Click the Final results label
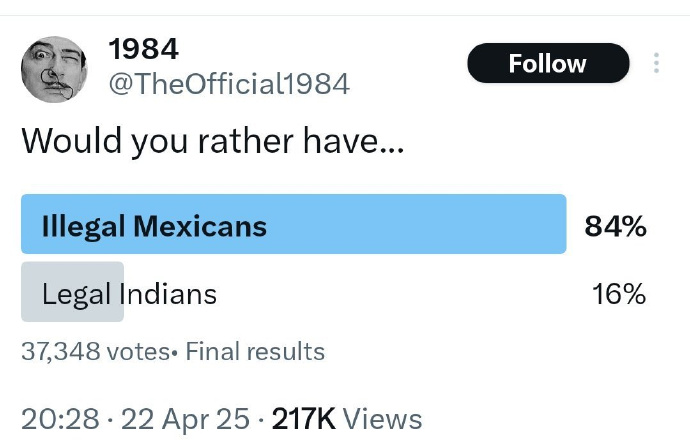The width and height of the screenshot is (690, 448). (x=255, y=351)
